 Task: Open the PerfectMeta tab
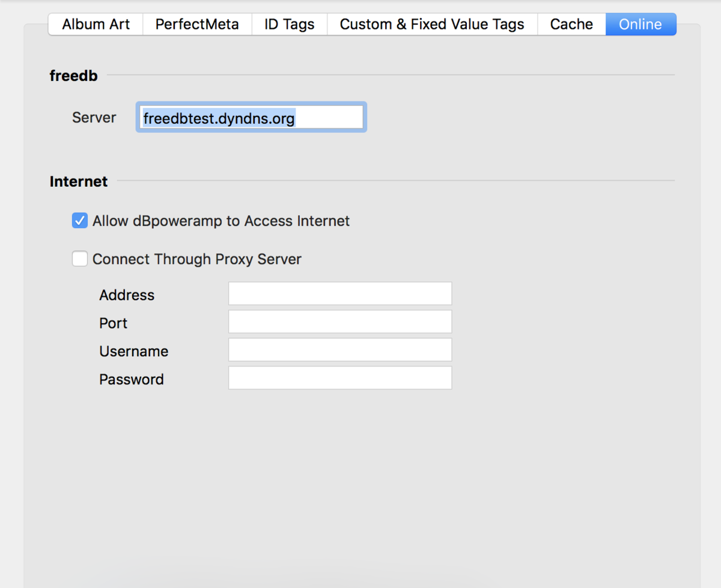coord(197,24)
